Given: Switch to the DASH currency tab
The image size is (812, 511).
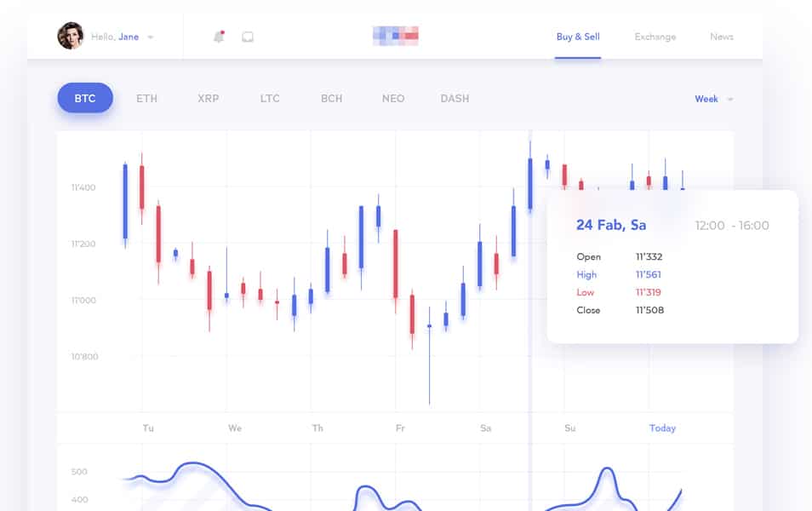Looking at the screenshot, I should pyautogui.click(x=455, y=98).
